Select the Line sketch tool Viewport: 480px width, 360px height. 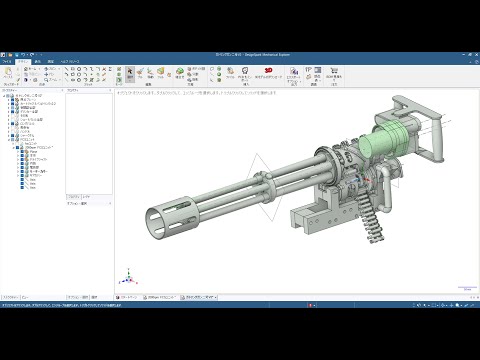point(66,69)
